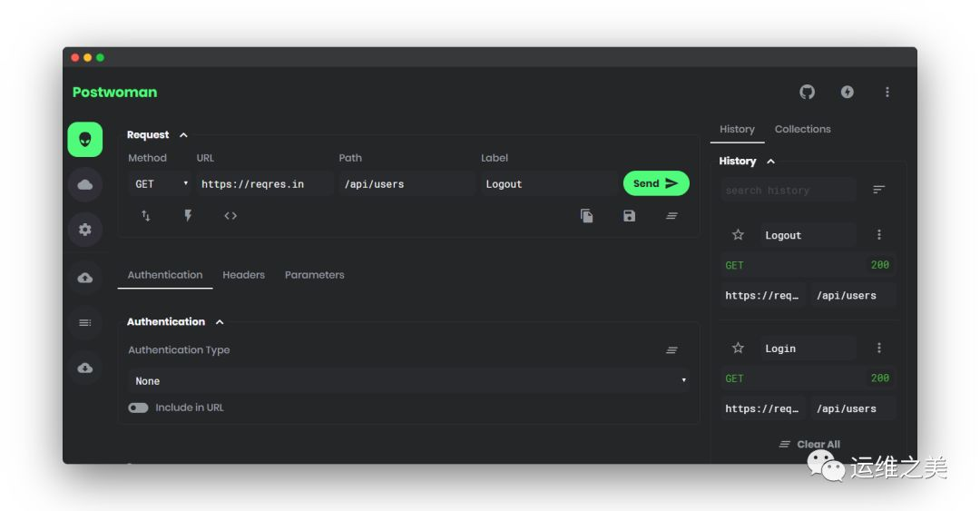Click the Label field containing Logout
This screenshot has height=511, width=980.
549,184
